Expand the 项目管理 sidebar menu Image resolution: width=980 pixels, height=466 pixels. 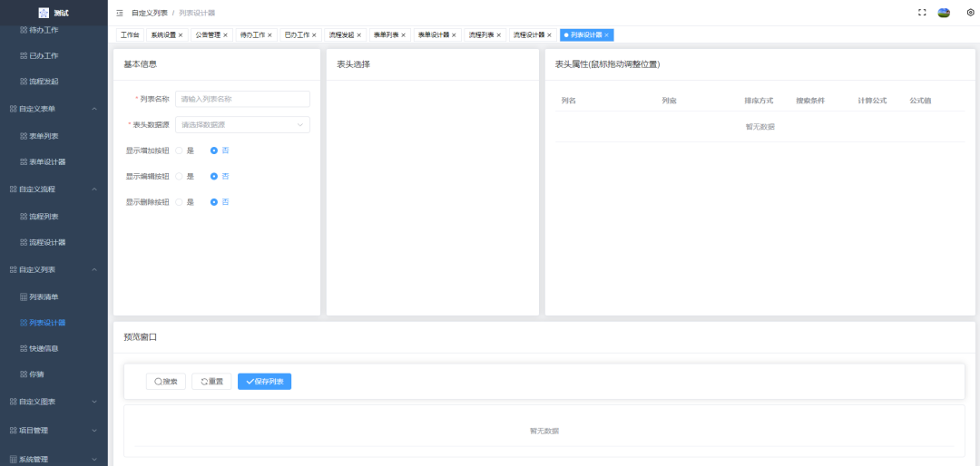click(x=94, y=431)
